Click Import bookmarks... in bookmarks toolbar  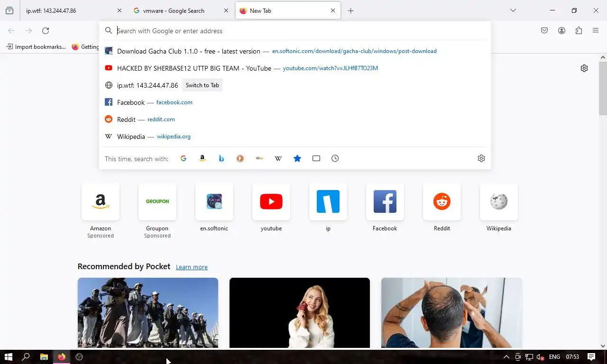coord(36,47)
